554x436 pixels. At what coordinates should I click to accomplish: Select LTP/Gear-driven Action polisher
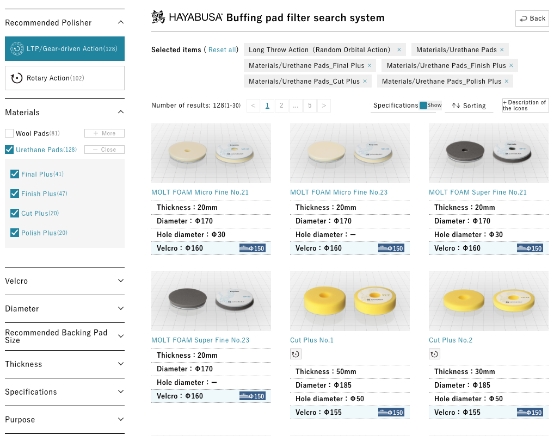(x=65, y=48)
